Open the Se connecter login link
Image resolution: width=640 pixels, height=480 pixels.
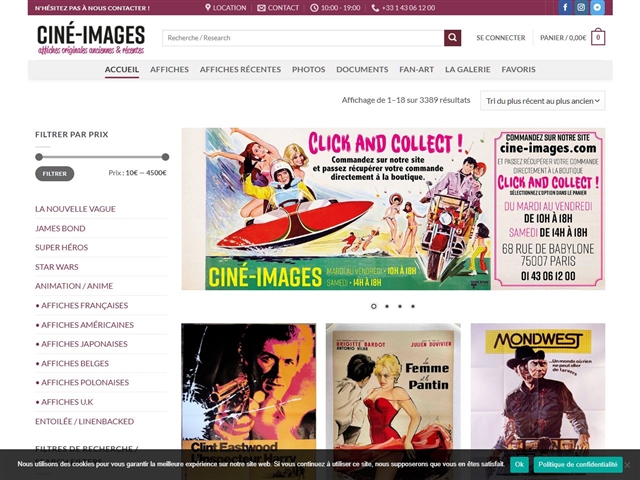point(501,38)
